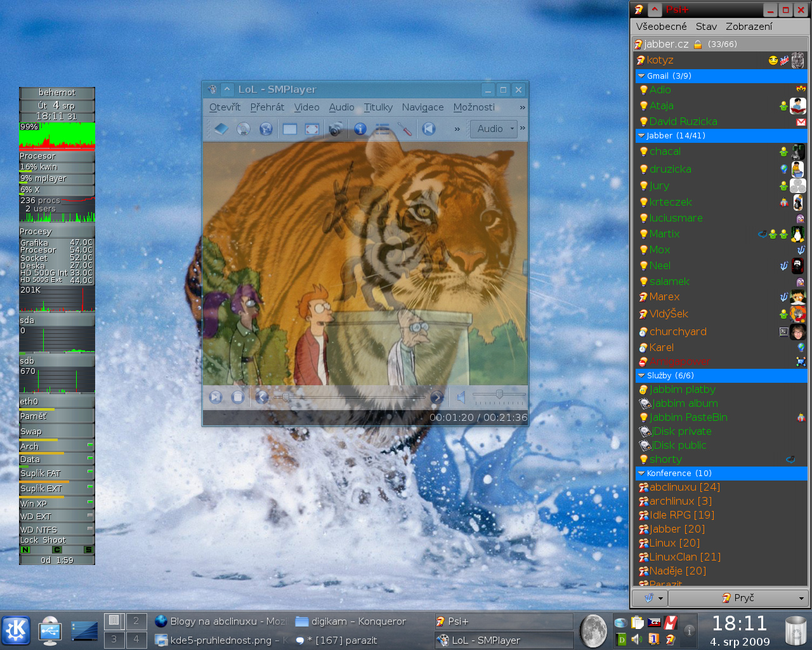This screenshot has width=812, height=650.
Task: Open the abclinuxu [24] conference
Action: point(721,487)
